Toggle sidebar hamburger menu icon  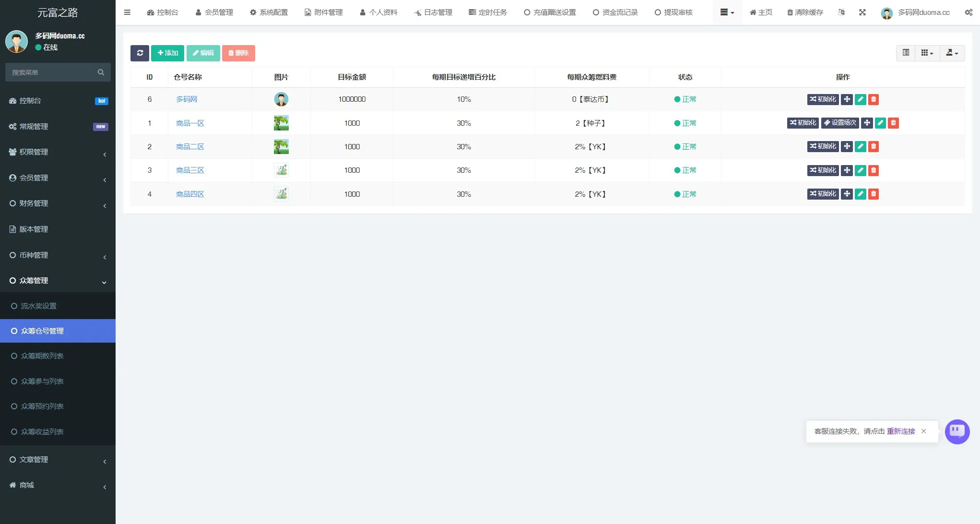(x=127, y=12)
